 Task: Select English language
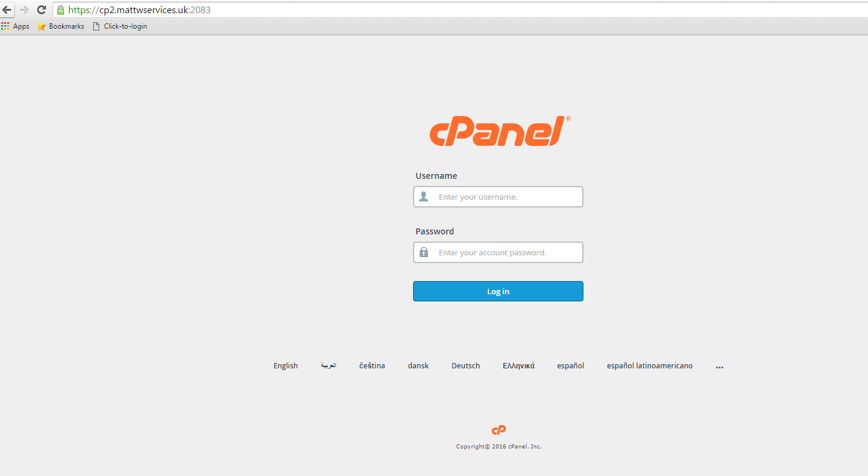(286, 366)
